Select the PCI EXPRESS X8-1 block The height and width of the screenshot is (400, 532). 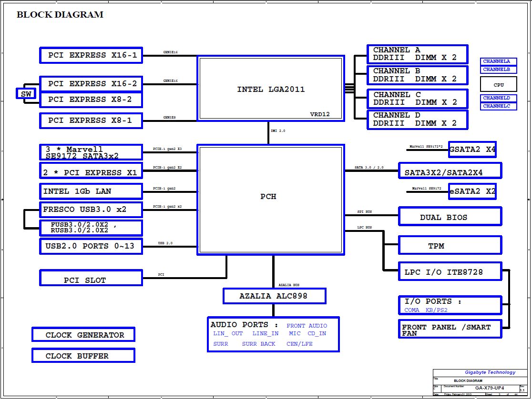click(x=91, y=120)
